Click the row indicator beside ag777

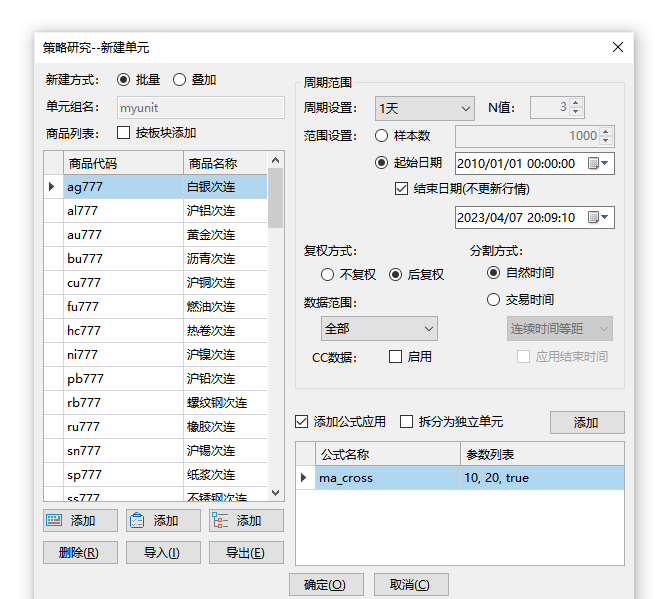[x=52, y=186]
